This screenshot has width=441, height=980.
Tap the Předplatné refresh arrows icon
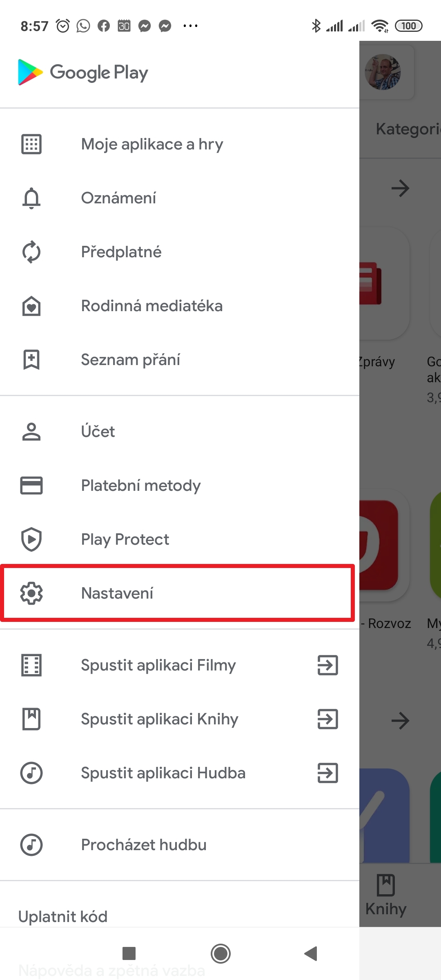pos(31,252)
